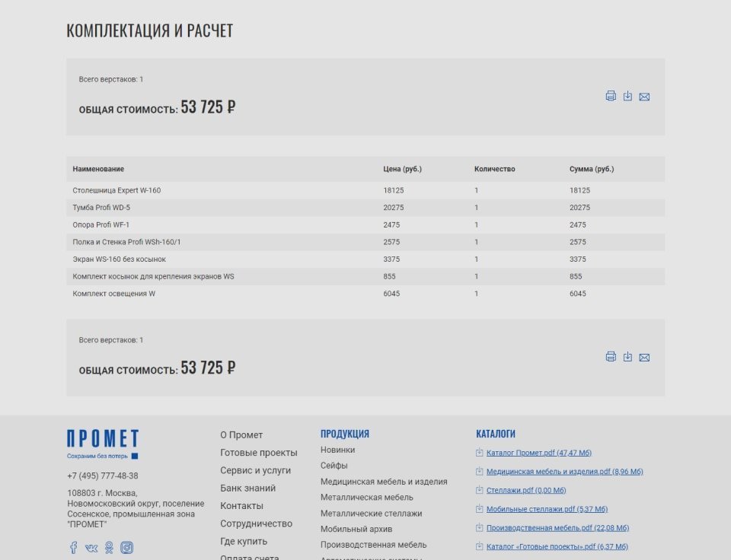Open the Odnoklassniki social icon in footer
This screenshot has width=731, height=560.
(x=109, y=547)
